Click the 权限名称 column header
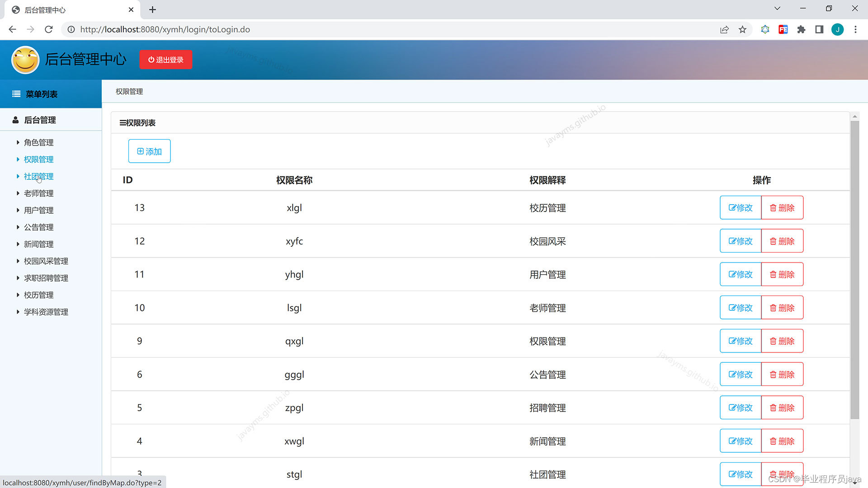The width and height of the screenshot is (868, 488). (294, 180)
